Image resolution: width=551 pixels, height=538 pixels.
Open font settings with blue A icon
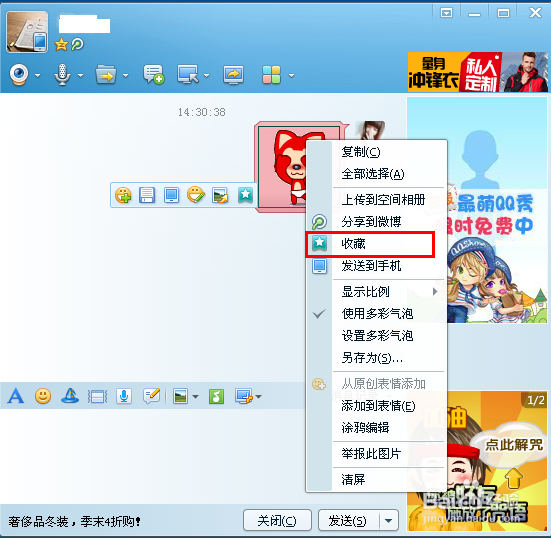(x=15, y=396)
